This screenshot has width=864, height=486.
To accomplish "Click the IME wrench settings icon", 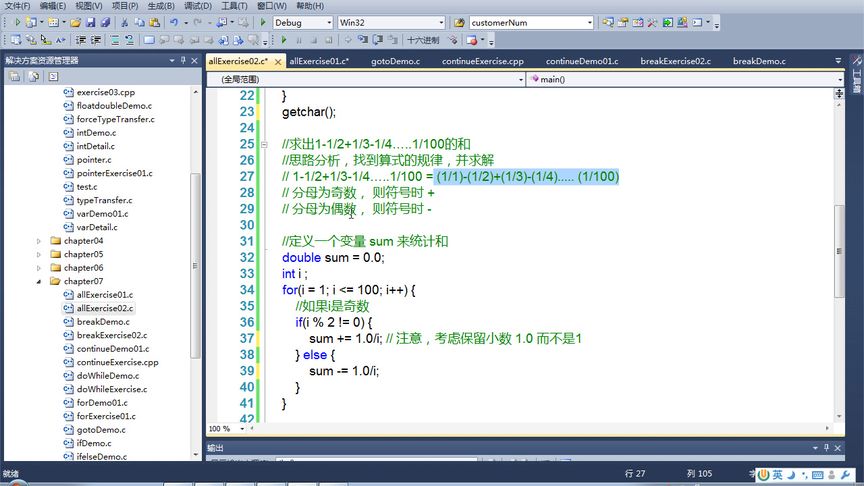I will pyautogui.click(x=845, y=474).
